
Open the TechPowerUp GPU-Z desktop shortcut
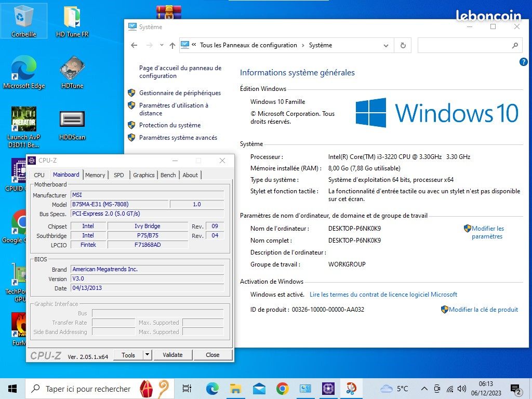click(17, 283)
